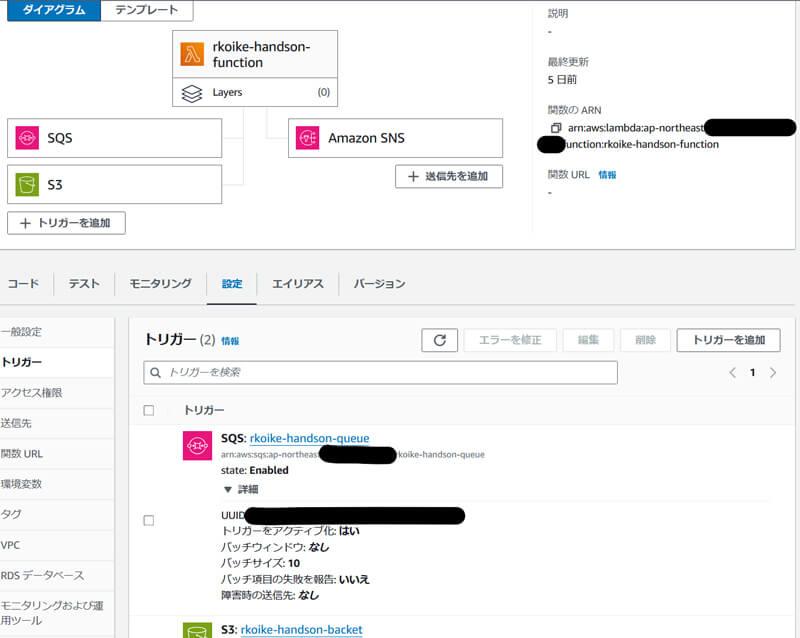Open the テスト tab

84,284
